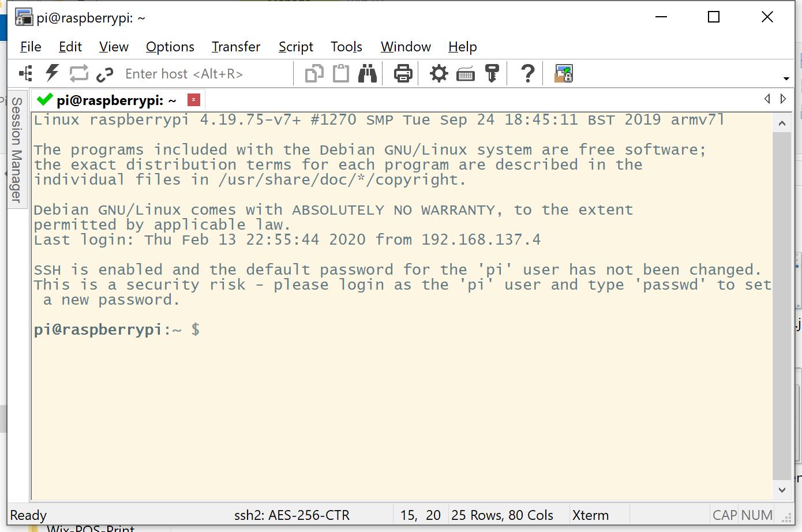
Task: Click 'Xterm' emulation status entry
Action: (590, 515)
